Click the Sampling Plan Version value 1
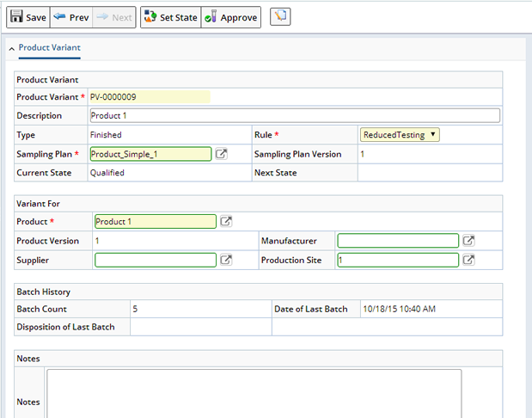532x418 pixels. click(363, 154)
